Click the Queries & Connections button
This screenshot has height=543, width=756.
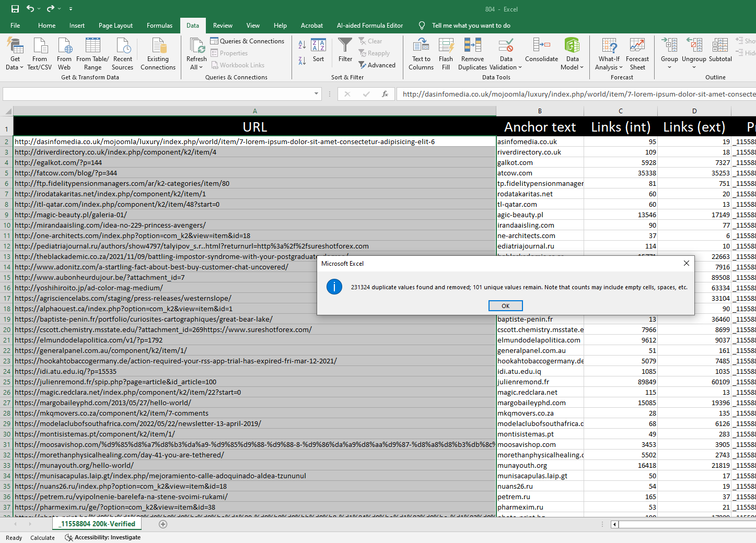point(248,41)
